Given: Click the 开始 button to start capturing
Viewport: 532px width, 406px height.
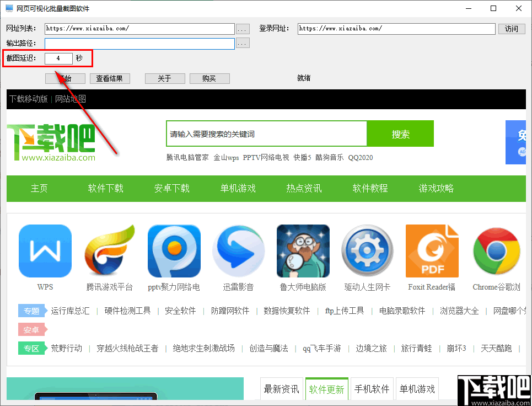Looking at the screenshot, I should (x=65, y=78).
